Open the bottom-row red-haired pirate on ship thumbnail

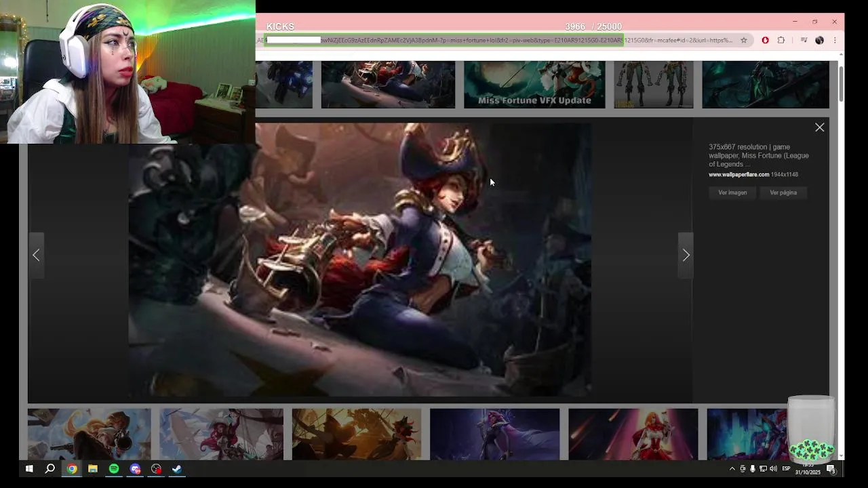click(x=222, y=434)
